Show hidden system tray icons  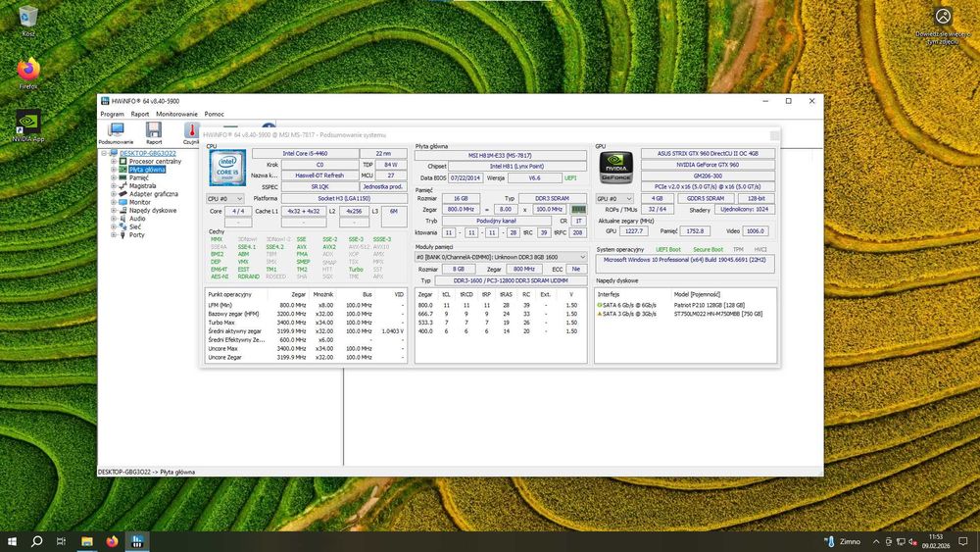[875, 541]
